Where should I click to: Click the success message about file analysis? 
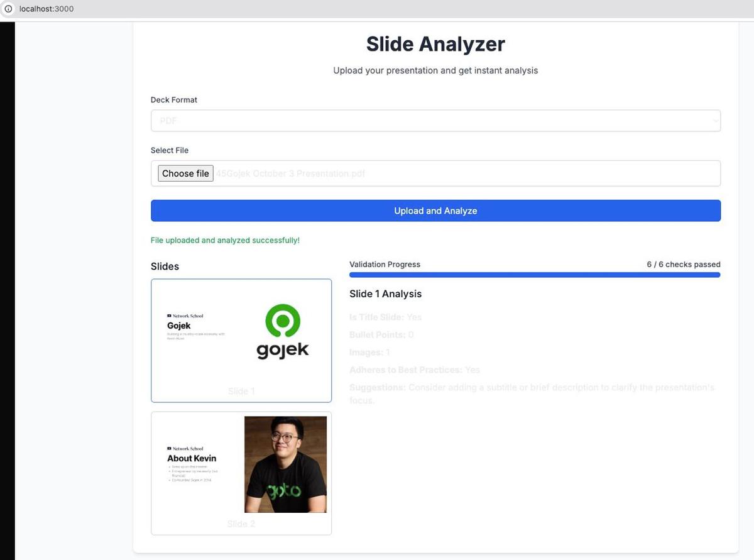[x=225, y=240]
